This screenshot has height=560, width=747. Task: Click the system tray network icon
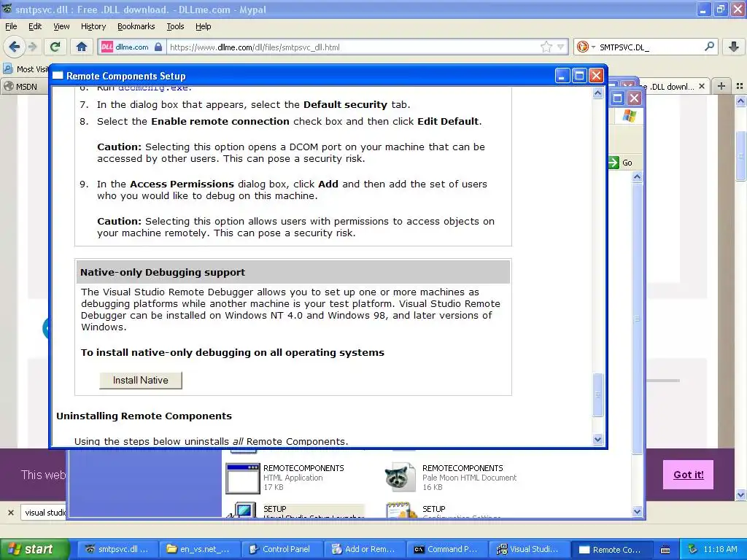pyautogui.click(x=693, y=550)
